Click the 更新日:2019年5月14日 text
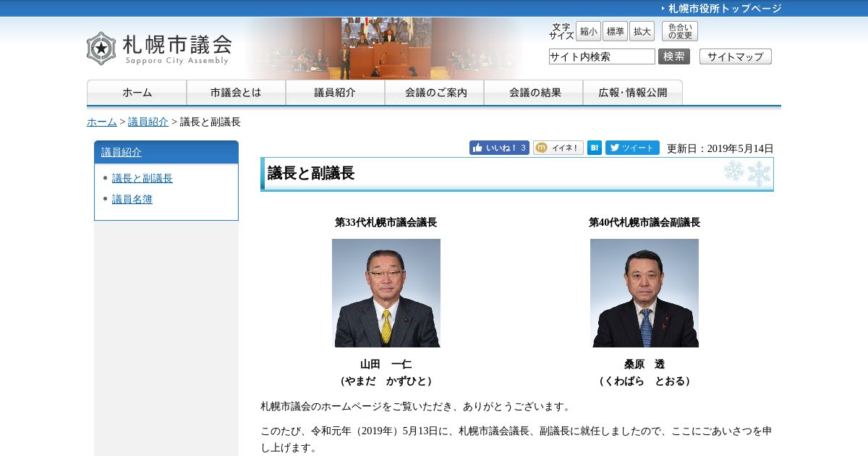Image resolution: width=868 pixels, height=456 pixels. (720, 148)
